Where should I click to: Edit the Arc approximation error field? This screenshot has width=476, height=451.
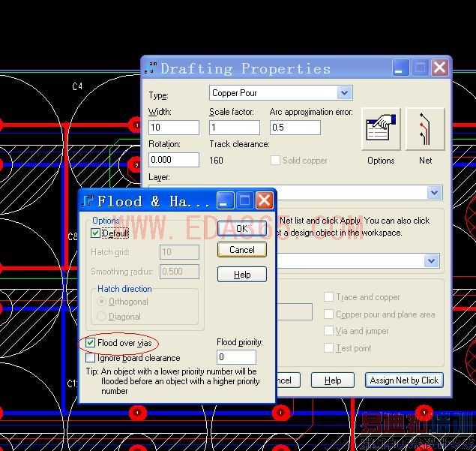(x=295, y=128)
